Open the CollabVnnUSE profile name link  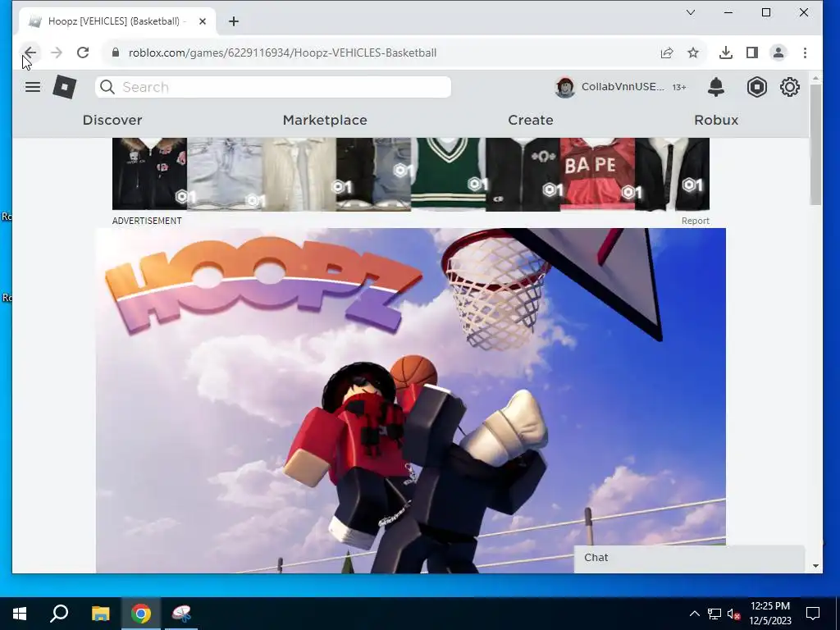[623, 87]
